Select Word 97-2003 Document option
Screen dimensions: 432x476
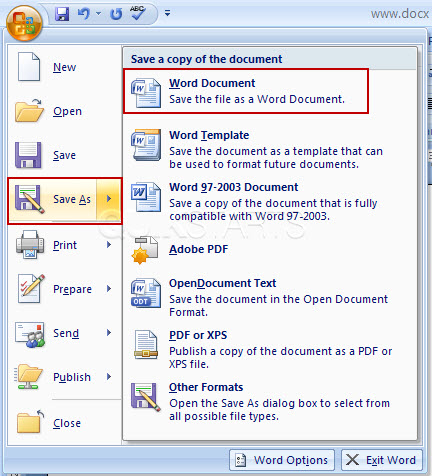[x=270, y=201]
